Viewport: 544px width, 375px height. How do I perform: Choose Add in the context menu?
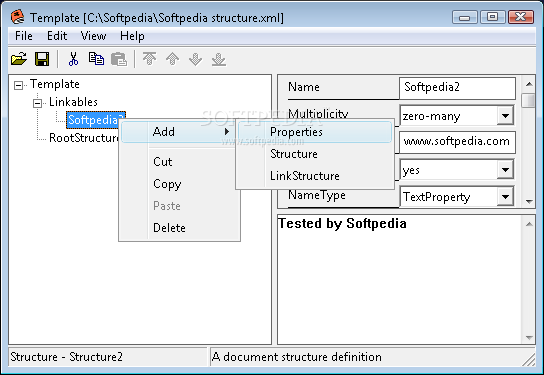coord(179,132)
